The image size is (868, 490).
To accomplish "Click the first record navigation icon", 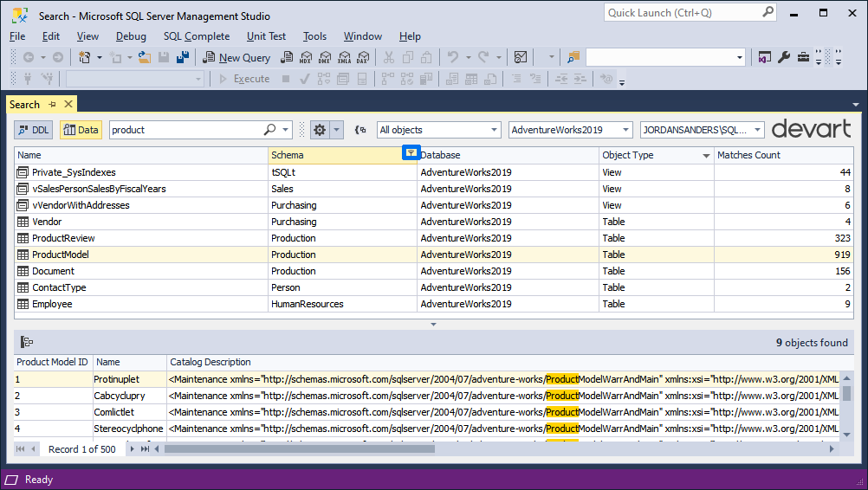I will point(21,449).
